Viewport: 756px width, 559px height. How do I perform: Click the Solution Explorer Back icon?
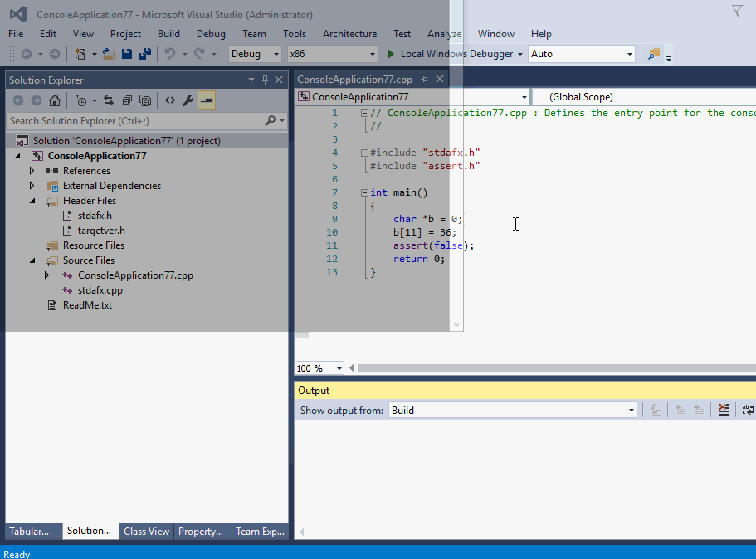tap(18, 100)
